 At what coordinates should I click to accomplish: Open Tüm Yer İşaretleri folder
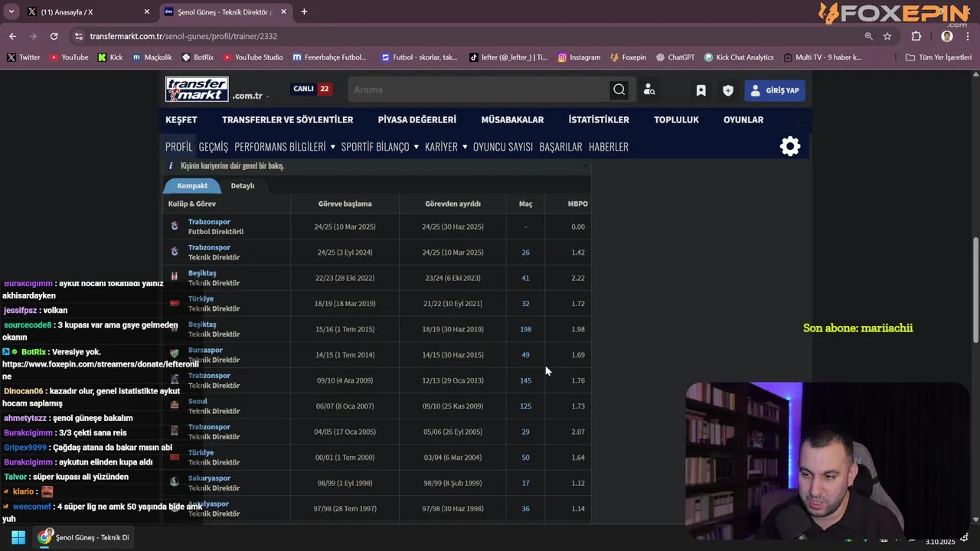point(938,57)
